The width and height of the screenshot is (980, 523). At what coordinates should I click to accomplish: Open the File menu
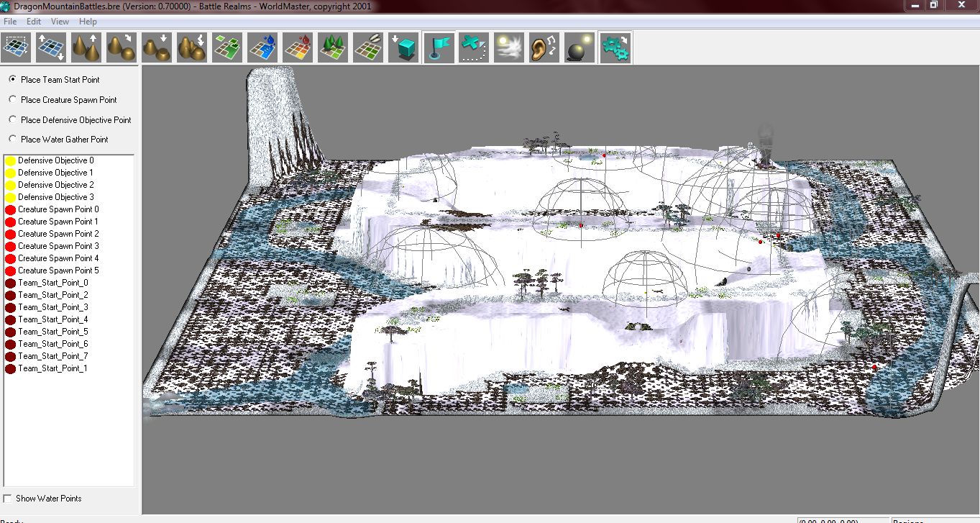pos(10,22)
